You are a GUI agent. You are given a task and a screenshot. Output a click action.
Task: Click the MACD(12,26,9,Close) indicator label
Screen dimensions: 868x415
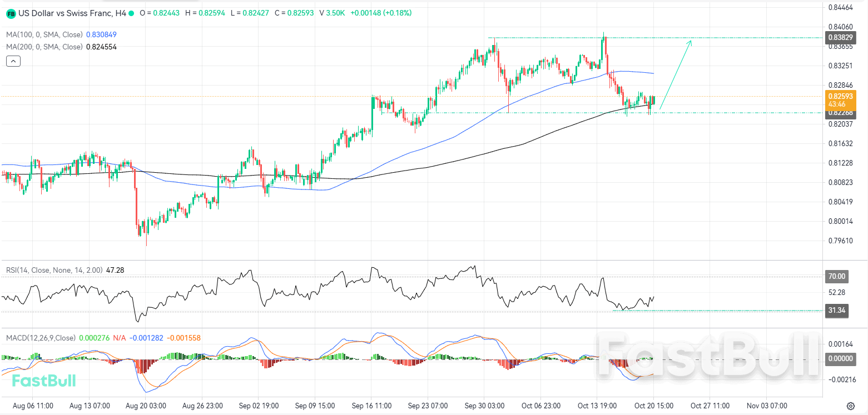coord(41,338)
